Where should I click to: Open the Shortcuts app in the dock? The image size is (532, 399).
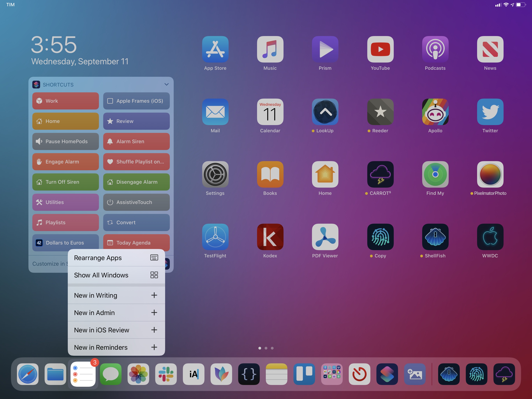387,374
